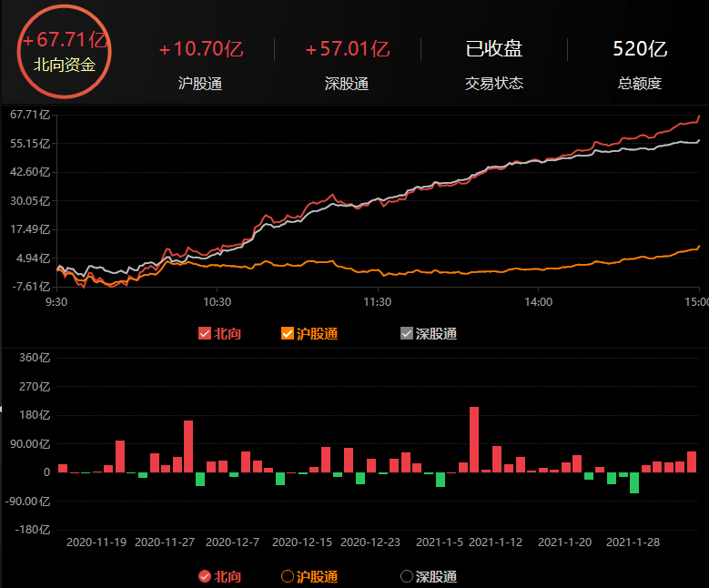This screenshot has width=709, height=588.
Task: Click the 2021-1-12 date axis label
Action: 499,542
